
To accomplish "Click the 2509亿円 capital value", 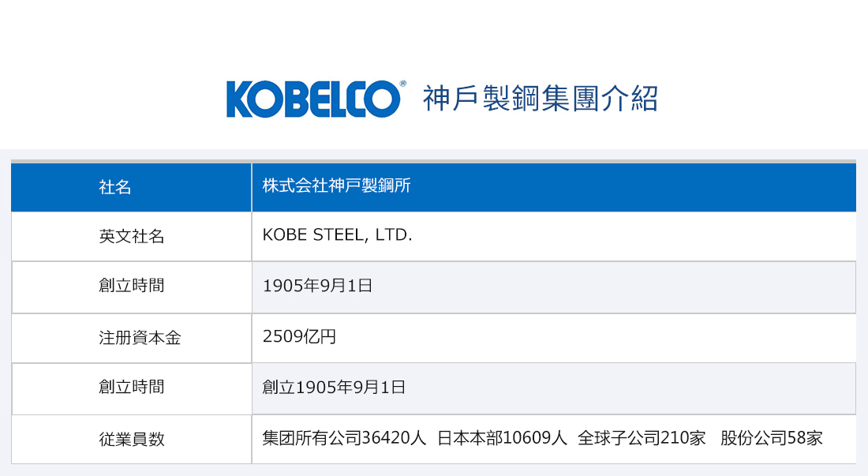I will pyautogui.click(x=299, y=336).
